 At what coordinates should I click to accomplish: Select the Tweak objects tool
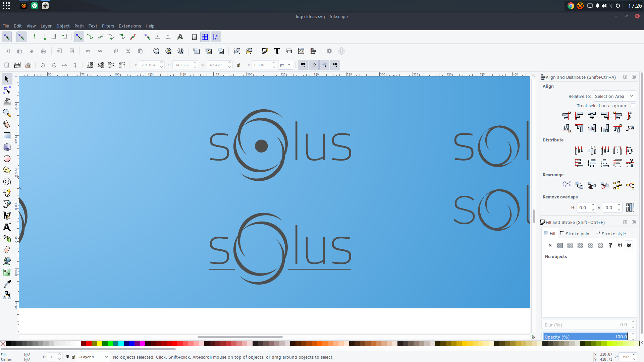7,102
